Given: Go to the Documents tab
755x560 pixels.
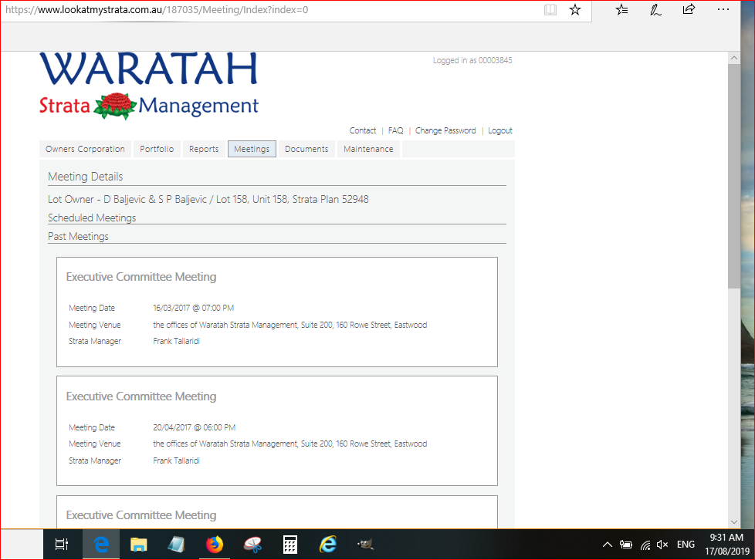Looking at the screenshot, I should click(x=306, y=149).
